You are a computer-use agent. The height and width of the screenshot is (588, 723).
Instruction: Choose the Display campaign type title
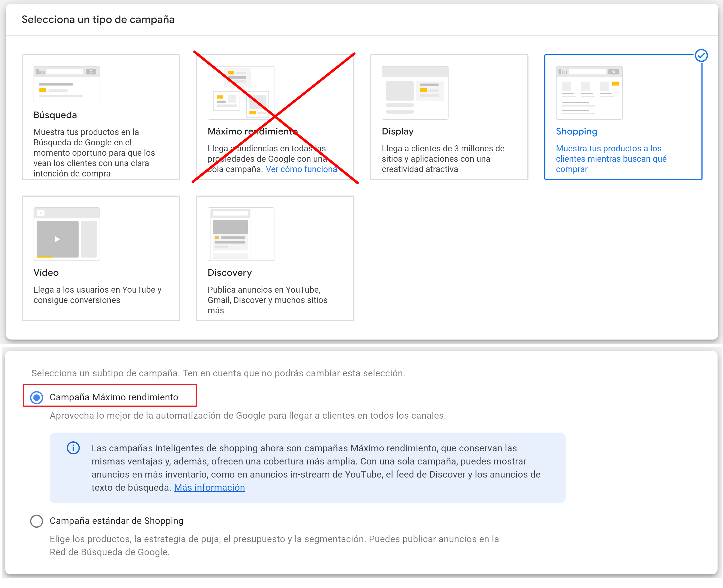point(398,131)
